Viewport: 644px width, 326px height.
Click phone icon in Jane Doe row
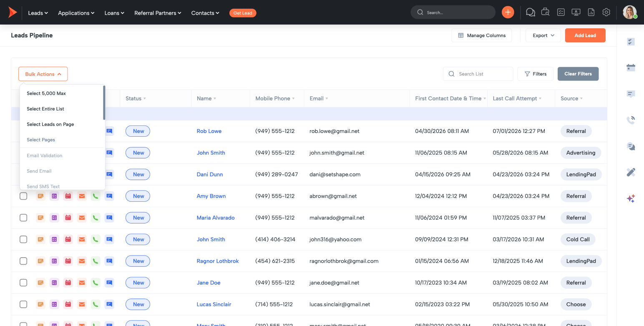click(x=96, y=283)
